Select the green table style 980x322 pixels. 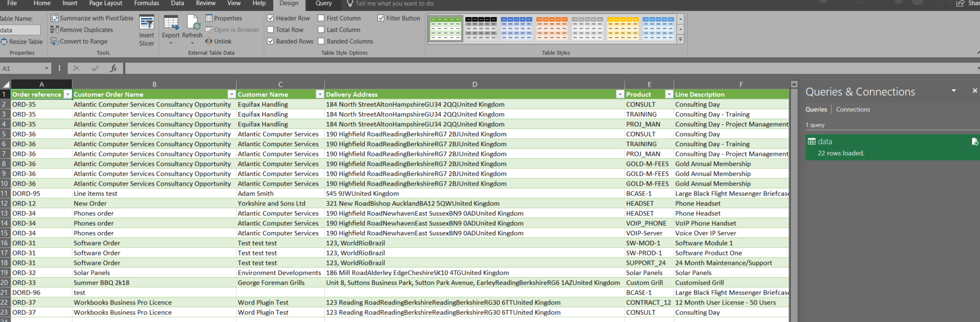446,28
